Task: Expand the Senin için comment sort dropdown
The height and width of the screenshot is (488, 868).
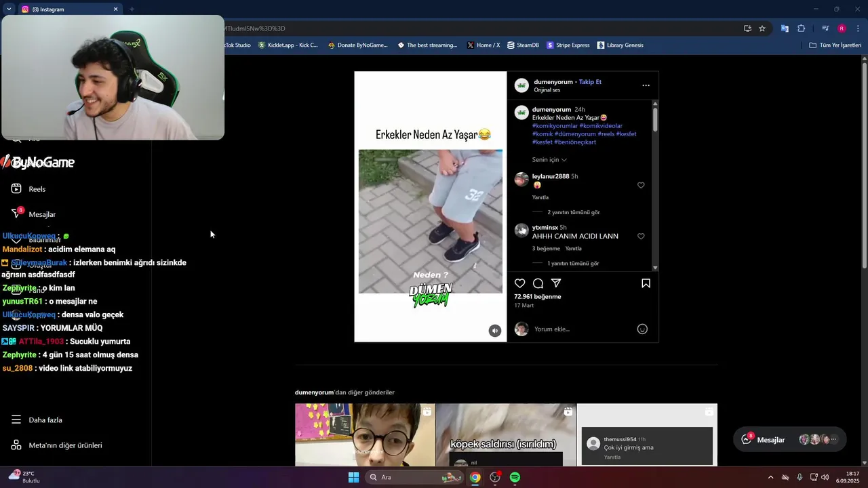Action: pos(549,160)
